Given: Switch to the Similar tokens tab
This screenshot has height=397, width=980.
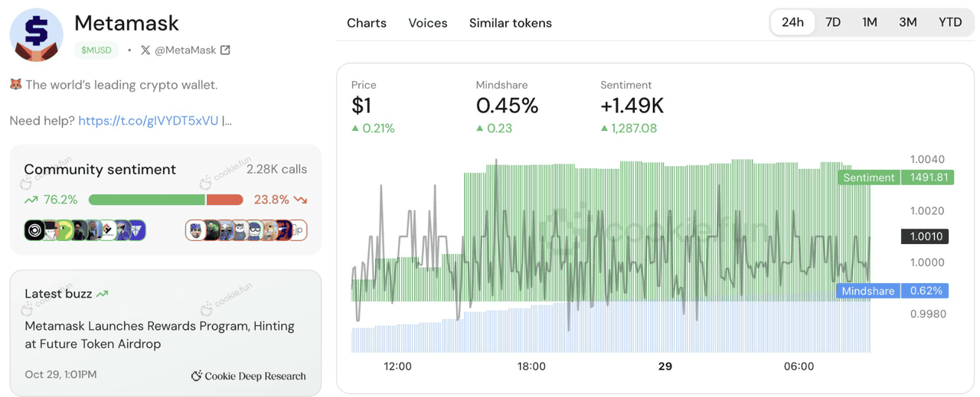Looking at the screenshot, I should coord(510,23).
